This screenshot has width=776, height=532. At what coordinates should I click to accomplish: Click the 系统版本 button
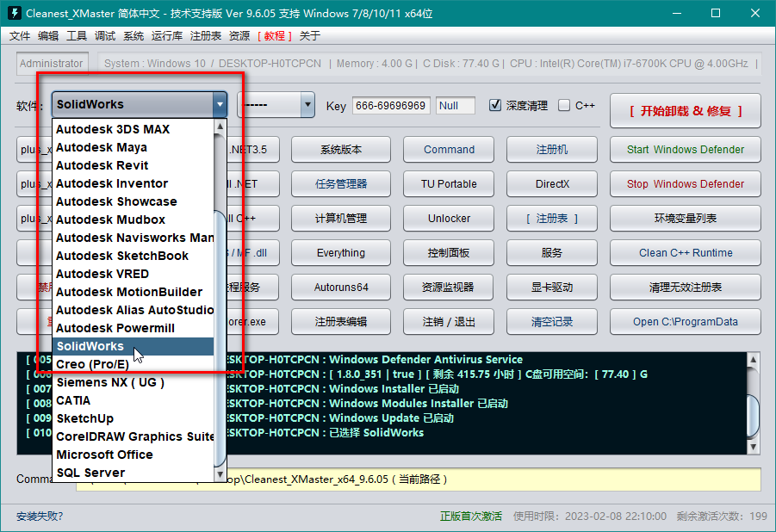341,150
